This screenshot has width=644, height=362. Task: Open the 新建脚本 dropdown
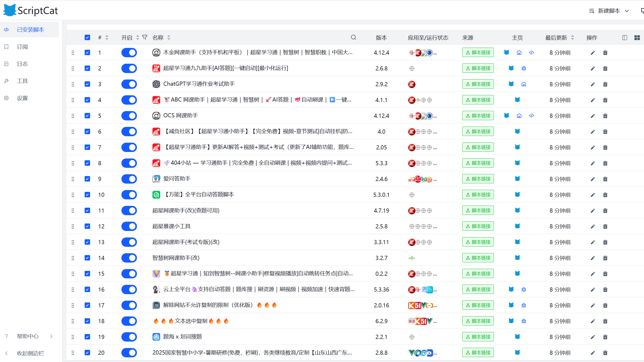(609, 11)
